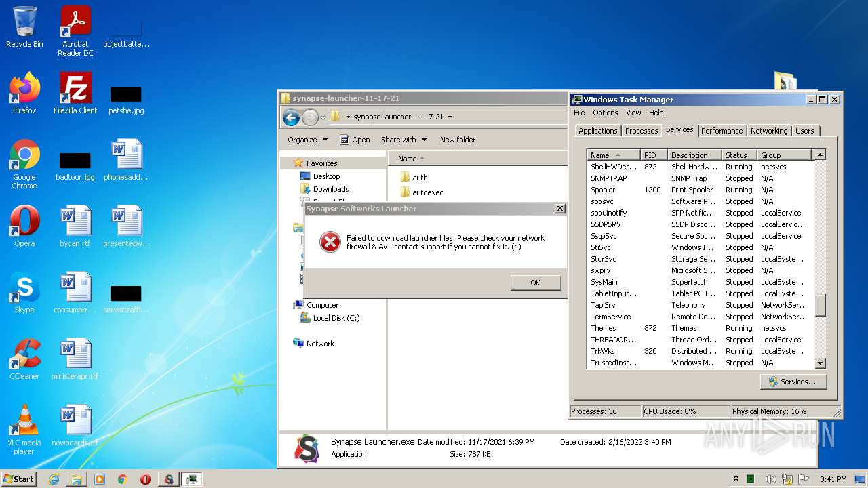Select presentedw document on desktop
The height and width of the screenshot is (488, 868).
[x=126, y=226]
